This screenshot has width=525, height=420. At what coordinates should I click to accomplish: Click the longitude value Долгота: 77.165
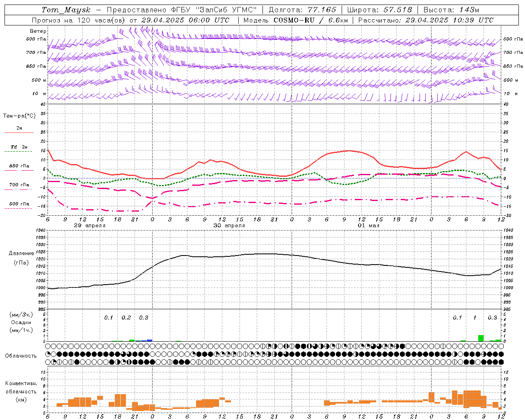(302, 10)
